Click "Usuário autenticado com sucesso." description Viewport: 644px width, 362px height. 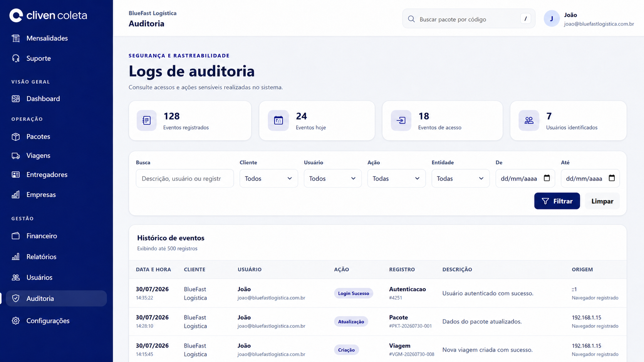pos(488,293)
